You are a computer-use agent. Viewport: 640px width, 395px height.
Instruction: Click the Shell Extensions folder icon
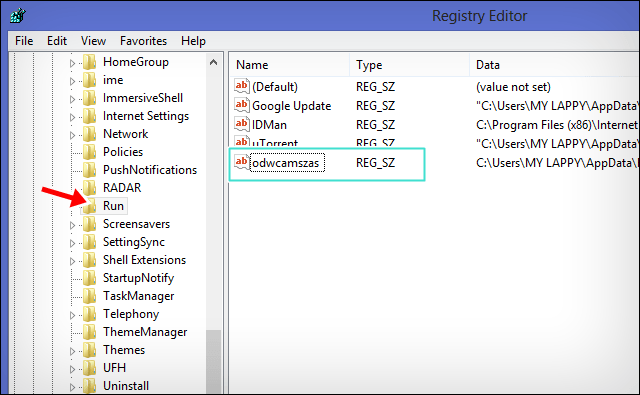89,260
